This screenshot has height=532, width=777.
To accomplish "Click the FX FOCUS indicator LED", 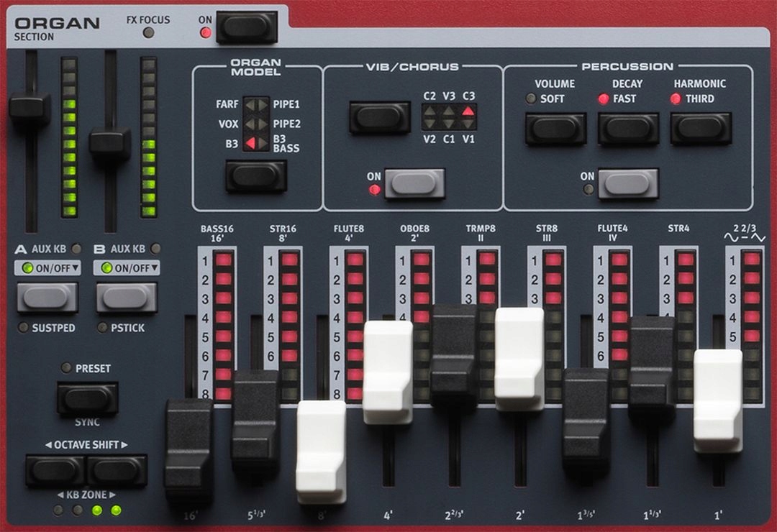I will 148,33.
